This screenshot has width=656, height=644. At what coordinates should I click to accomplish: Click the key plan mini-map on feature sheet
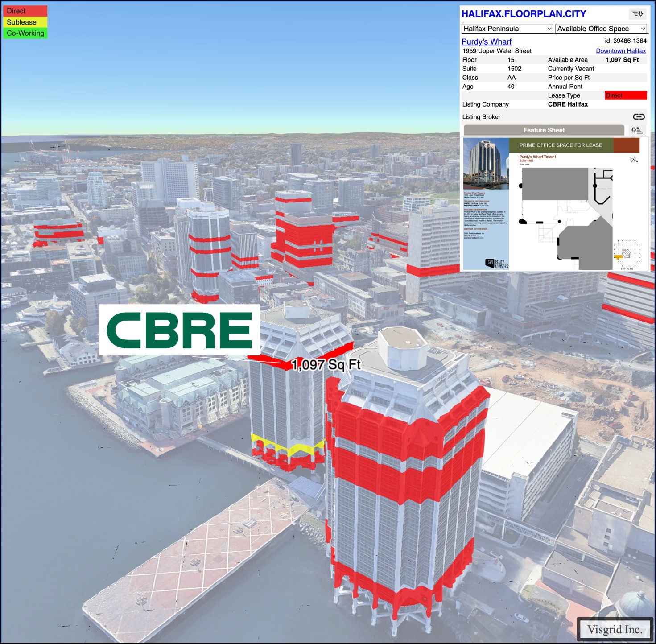pos(626,255)
